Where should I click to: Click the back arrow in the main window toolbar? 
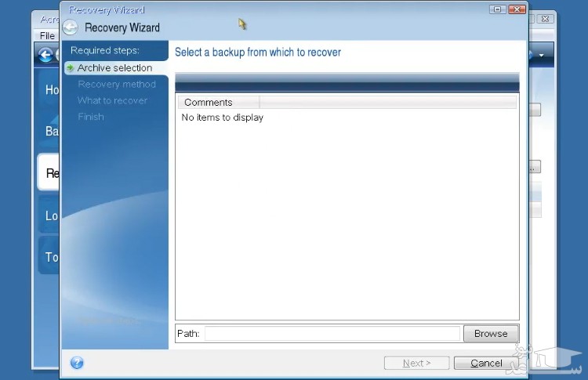click(x=45, y=54)
